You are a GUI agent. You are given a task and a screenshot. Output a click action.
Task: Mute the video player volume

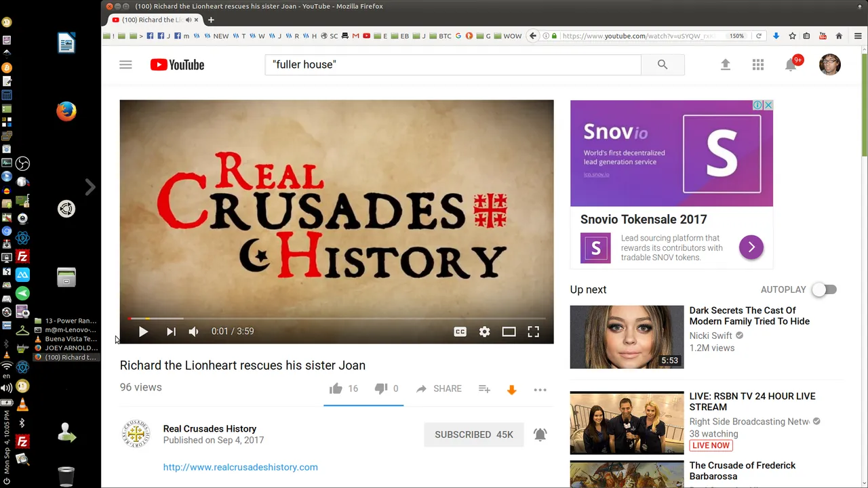[x=194, y=331]
